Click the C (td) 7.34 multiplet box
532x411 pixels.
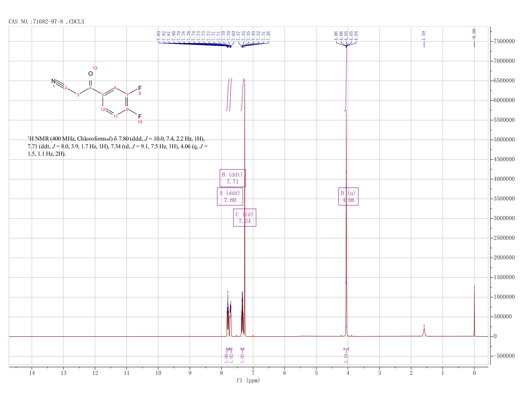244,218
